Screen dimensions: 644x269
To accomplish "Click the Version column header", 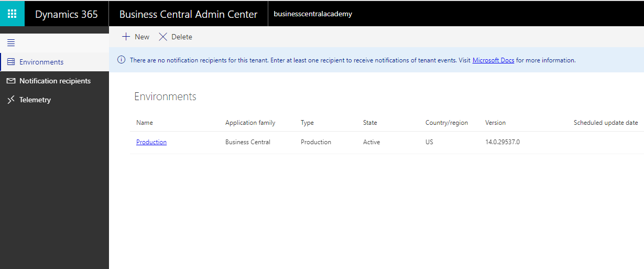I will point(496,123).
